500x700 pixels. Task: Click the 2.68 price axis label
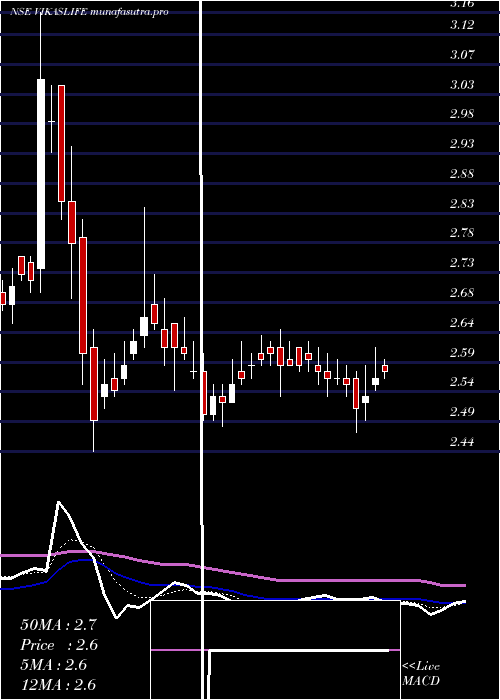pos(462,293)
